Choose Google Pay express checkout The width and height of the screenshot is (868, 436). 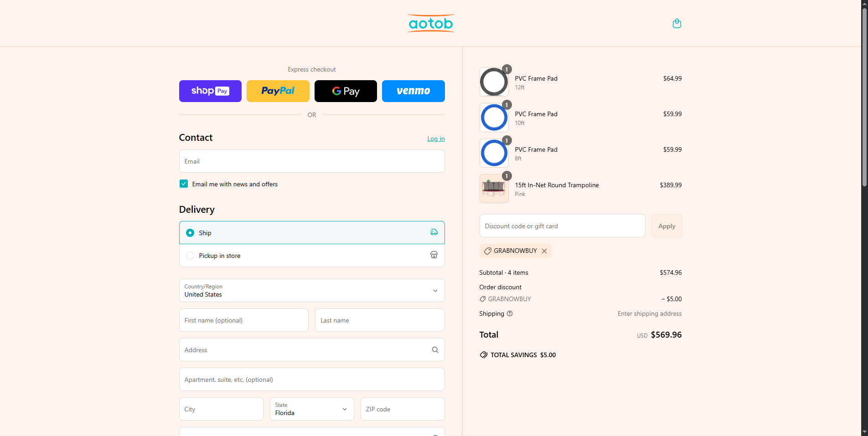(346, 91)
